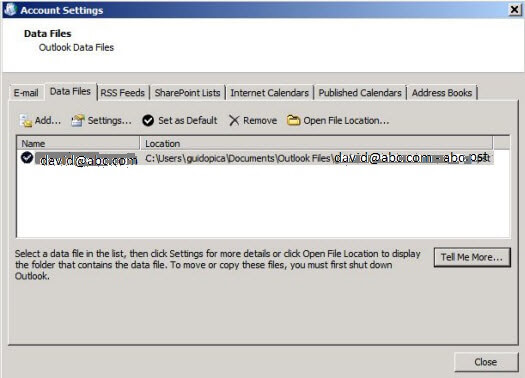Switch to the E-mail tab
This screenshot has width=525, height=378.
(x=26, y=93)
